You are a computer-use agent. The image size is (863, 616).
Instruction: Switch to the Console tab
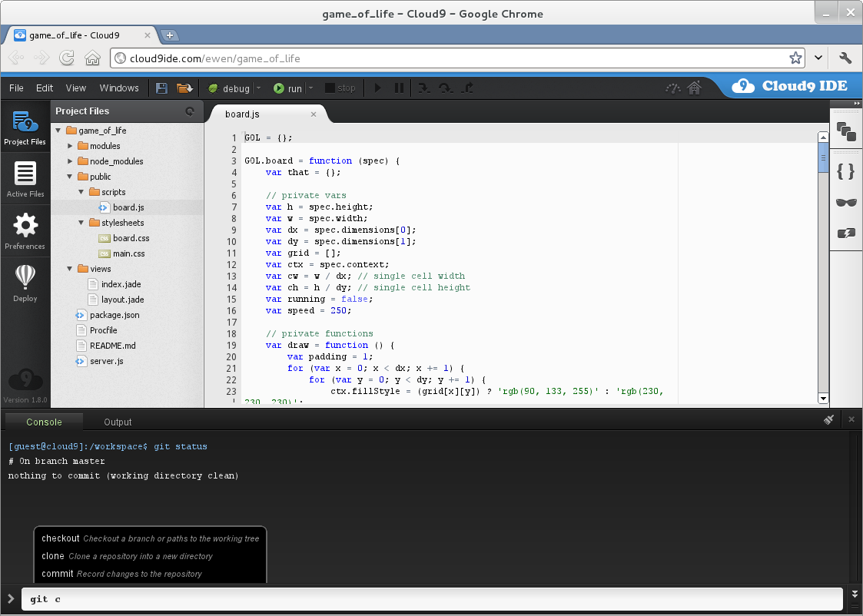click(x=44, y=422)
